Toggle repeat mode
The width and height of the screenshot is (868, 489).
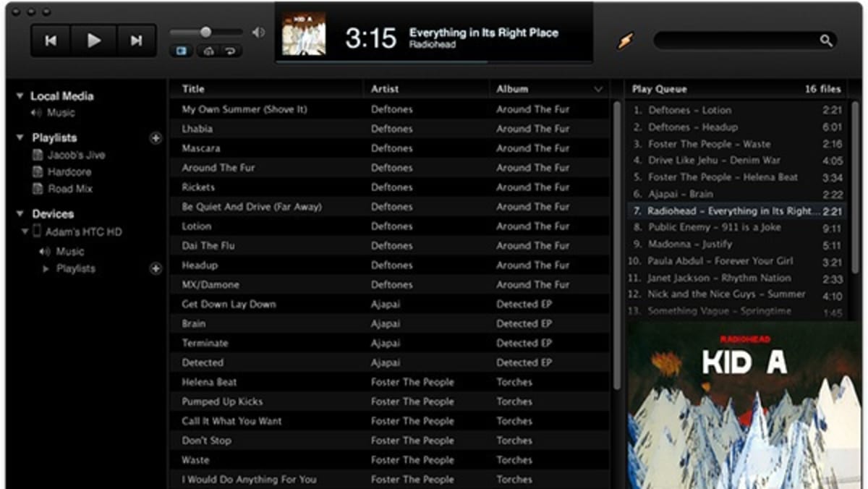[230, 51]
